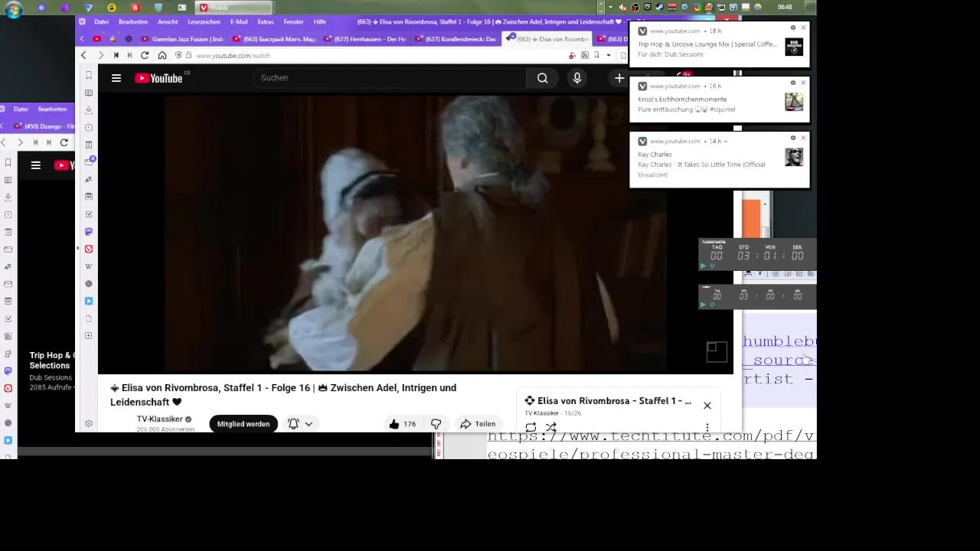Screen dimensions: 980x551
Task: Open the Hilfe menu
Action: coord(320,21)
